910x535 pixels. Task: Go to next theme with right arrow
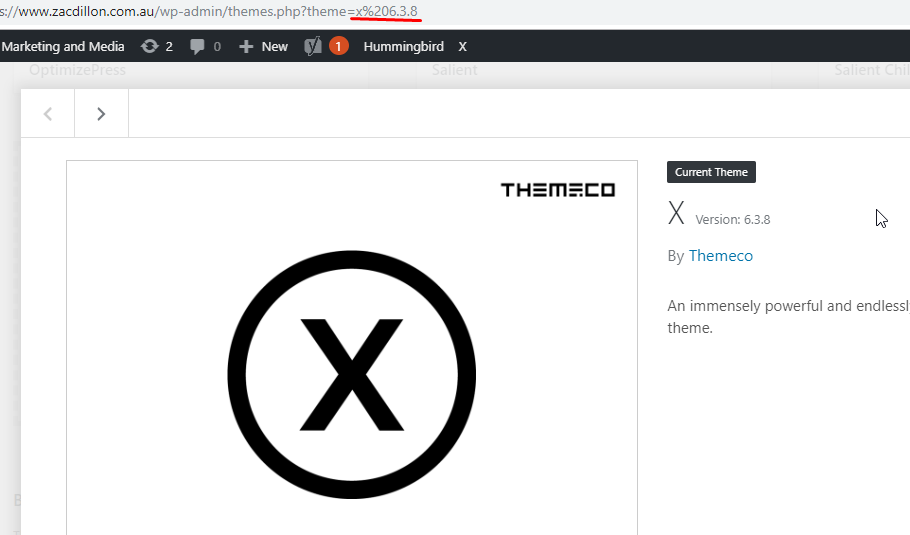(101, 114)
